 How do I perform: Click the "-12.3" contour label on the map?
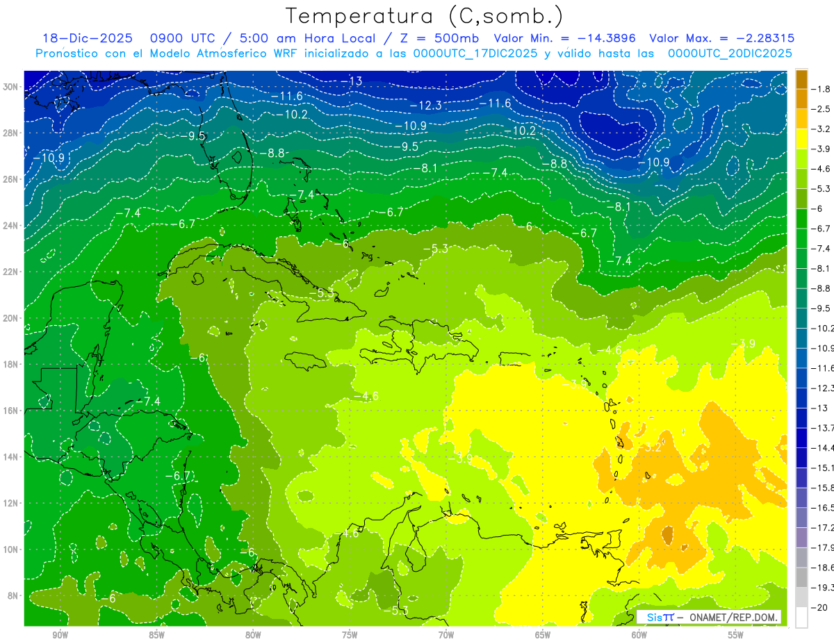coord(426,106)
